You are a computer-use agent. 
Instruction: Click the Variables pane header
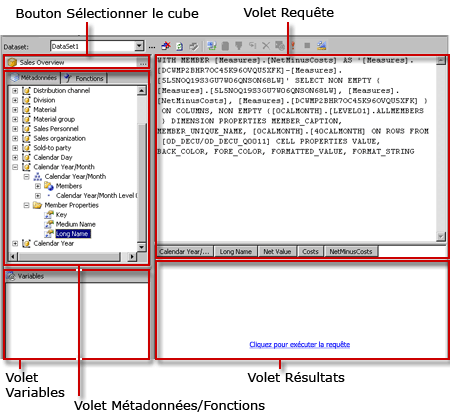77,276
